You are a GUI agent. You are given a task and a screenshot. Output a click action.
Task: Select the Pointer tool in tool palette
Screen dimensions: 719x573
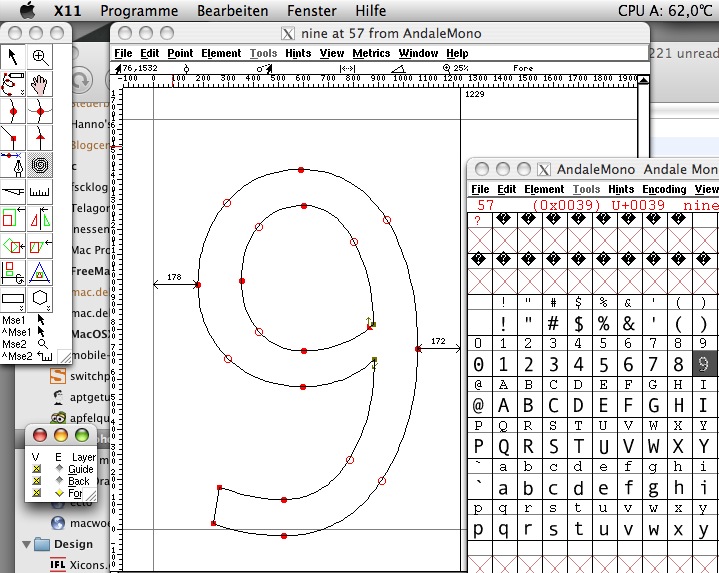13,57
